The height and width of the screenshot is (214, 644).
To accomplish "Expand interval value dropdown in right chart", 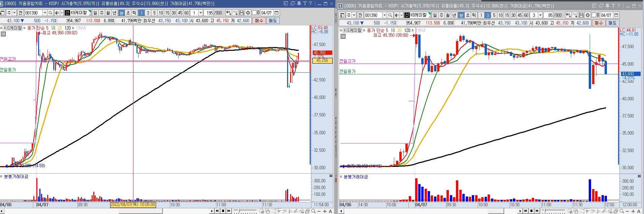I will point(540,15).
